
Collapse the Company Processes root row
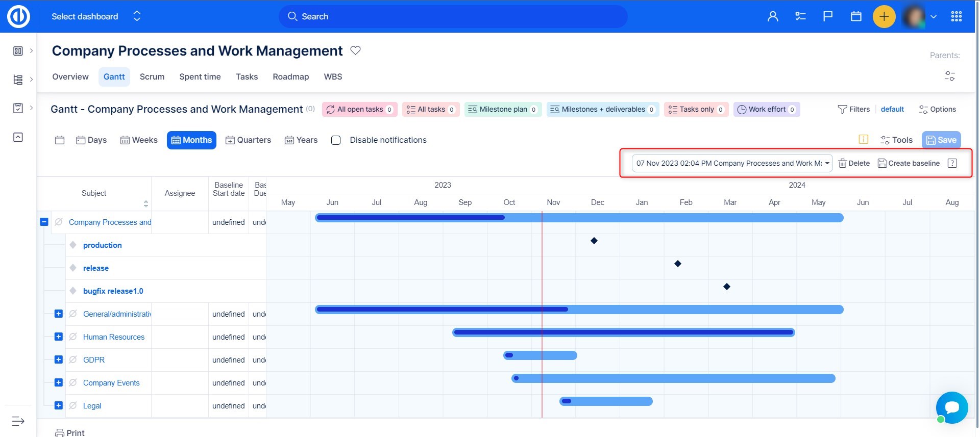click(x=44, y=222)
